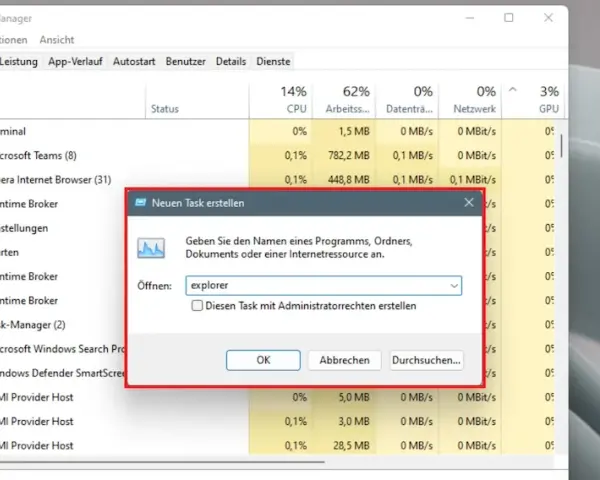Open the Durchsuchen... file browser

point(426,360)
